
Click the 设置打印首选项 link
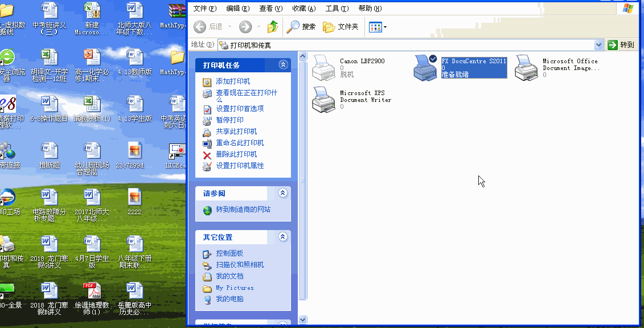(x=240, y=109)
